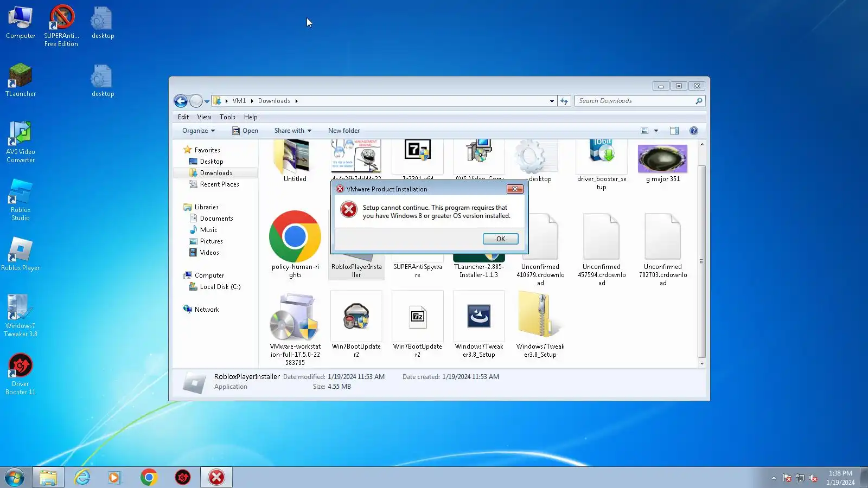Select the Windows7Tweaker3.8_Setup application file
Viewport: 868px width, 488px height.
(x=479, y=325)
